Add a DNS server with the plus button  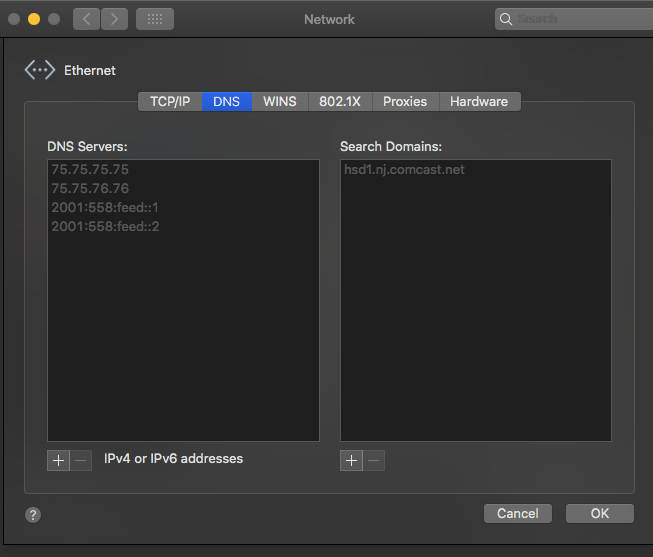click(58, 460)
